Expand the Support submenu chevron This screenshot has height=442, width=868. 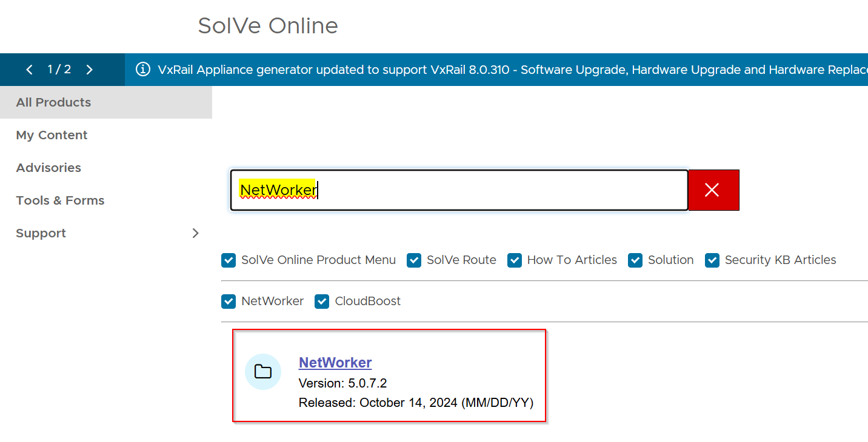click(x=195, y=233)
